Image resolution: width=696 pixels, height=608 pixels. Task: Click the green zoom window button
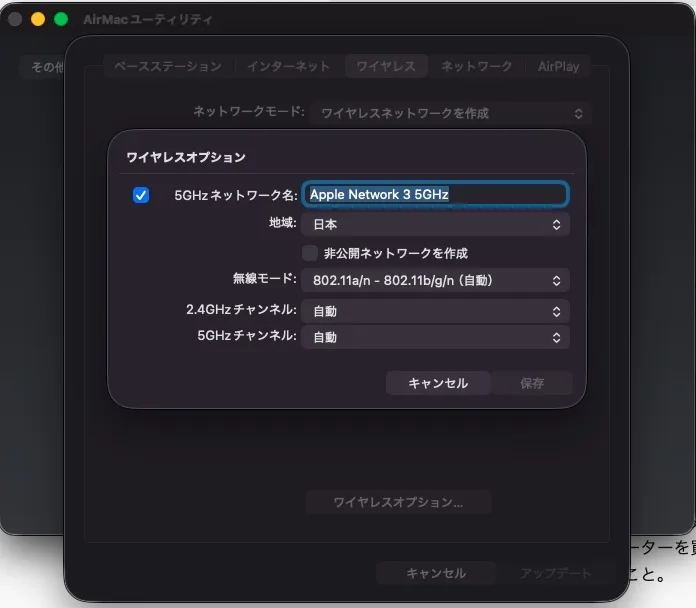(x=61, y=19)
